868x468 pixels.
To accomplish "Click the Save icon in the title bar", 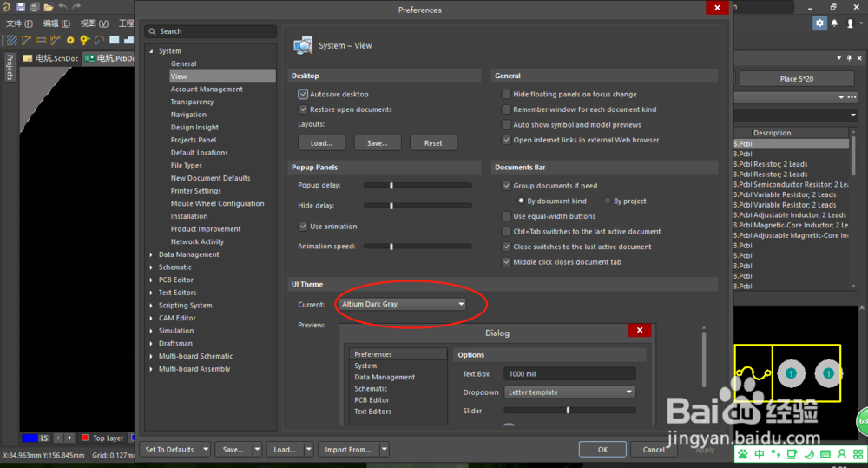I will click(x=21, y=7).
